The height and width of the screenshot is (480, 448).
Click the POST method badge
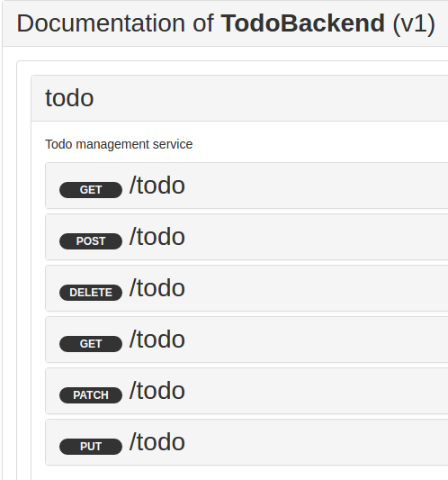[x=91, y=241]
